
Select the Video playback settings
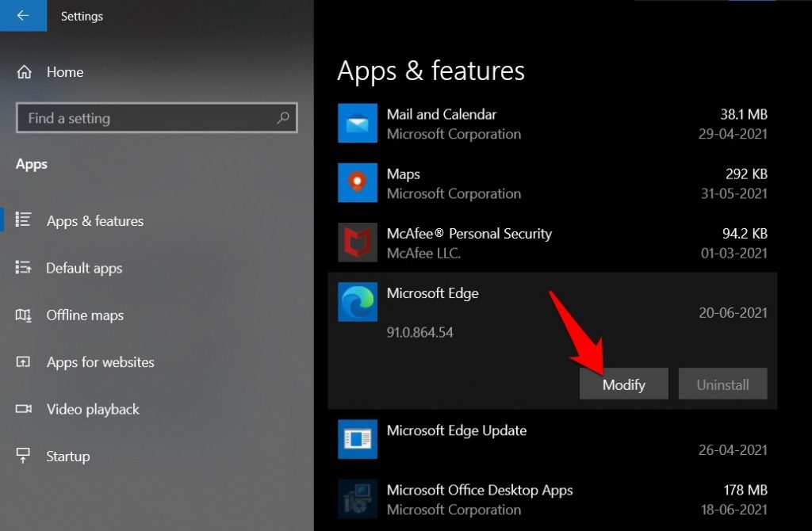coord(92,409)
